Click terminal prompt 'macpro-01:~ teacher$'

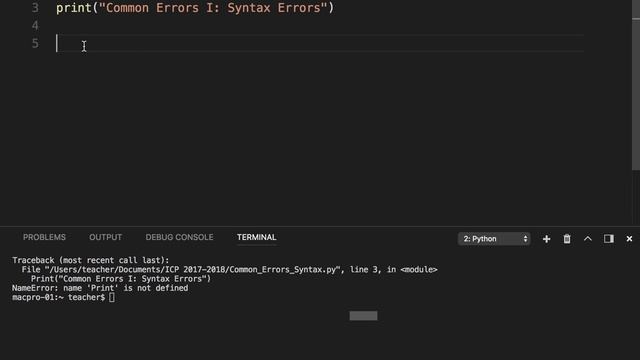pyautogui.click(x=58, y=298)
